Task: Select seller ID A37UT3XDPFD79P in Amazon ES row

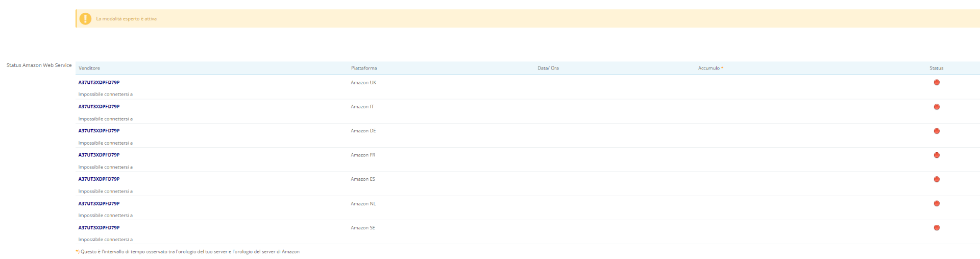Action: pos(99,179)
